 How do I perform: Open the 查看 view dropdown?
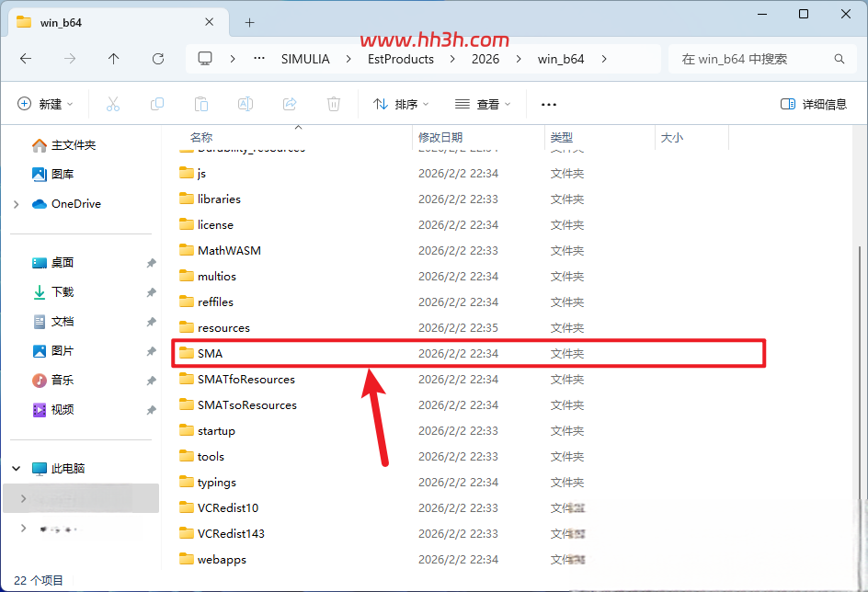[482, 104]
